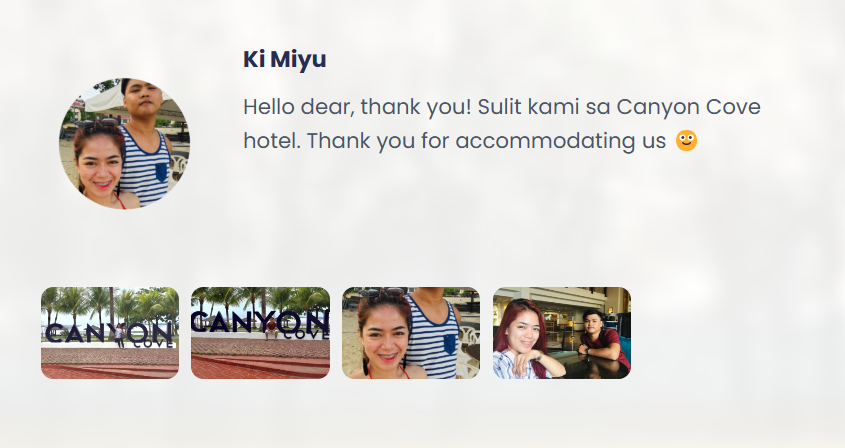Click the woman's smile in the selfie thumbnail
This screenshot has width=845, height=448.
389,356
